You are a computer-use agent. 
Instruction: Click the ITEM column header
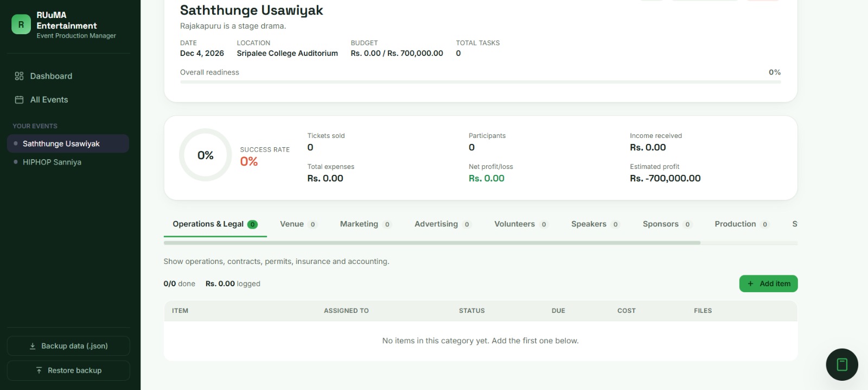pos(180,311)
